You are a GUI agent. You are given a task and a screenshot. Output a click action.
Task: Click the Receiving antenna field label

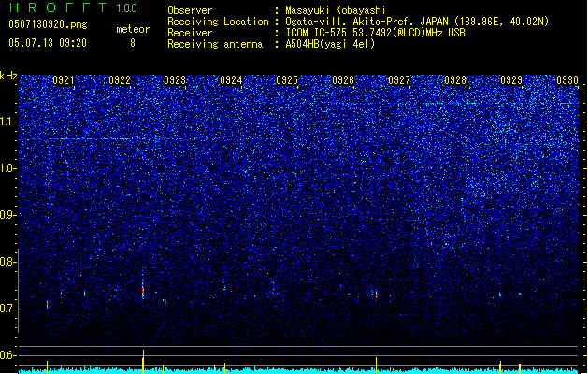(215, 44)
